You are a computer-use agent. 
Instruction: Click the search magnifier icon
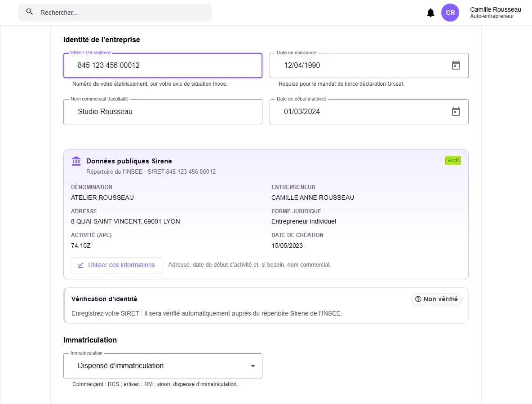(x=30, y=12)
